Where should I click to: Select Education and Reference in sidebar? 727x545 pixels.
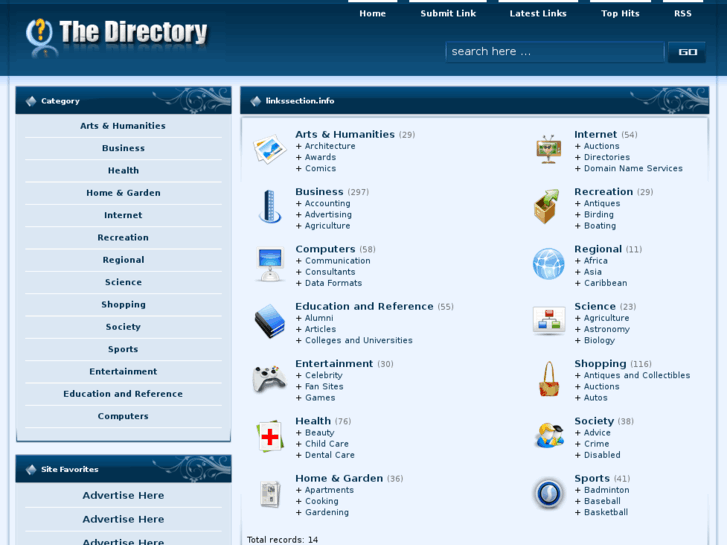point(123,393)
